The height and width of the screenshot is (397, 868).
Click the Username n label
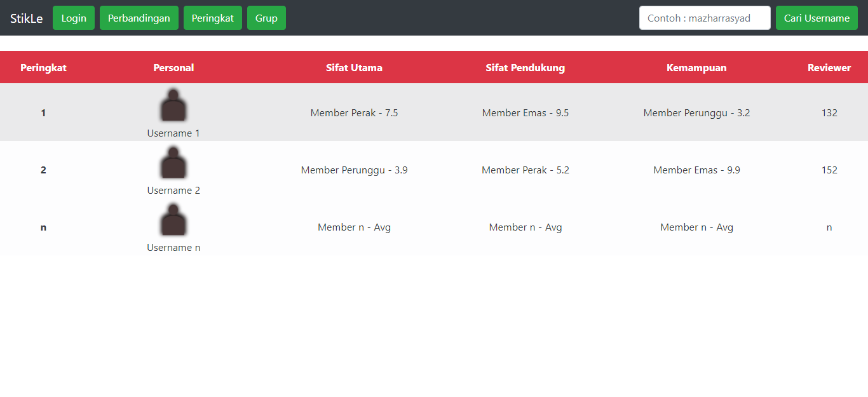(173, 248)
